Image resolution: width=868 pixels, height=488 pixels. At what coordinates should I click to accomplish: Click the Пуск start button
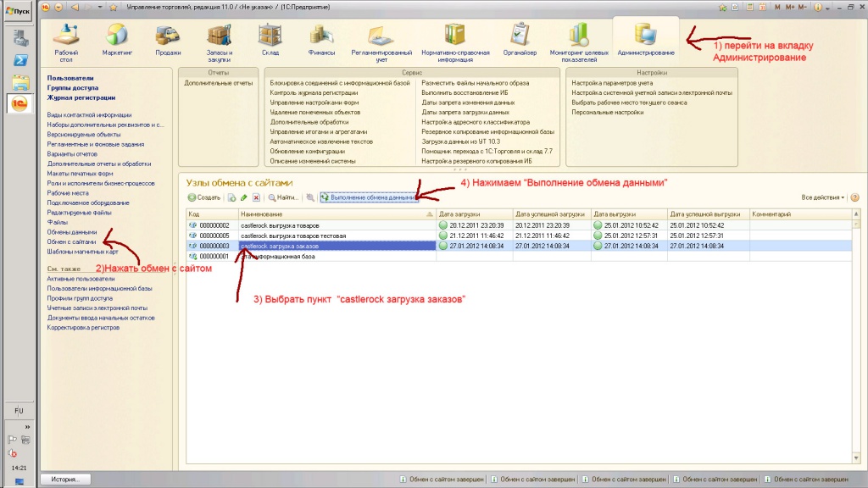[x=19, y=11]
